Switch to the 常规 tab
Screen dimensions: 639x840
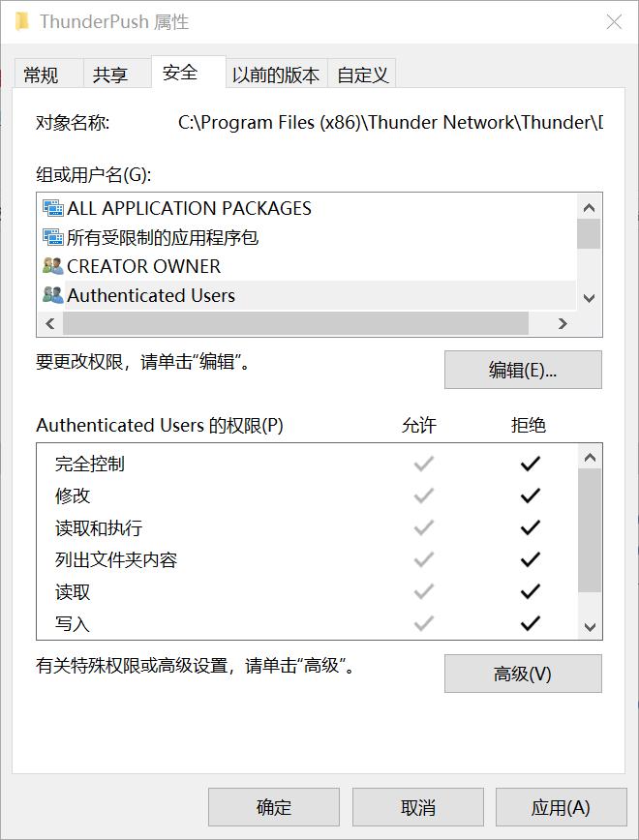(x=41, y=73)
